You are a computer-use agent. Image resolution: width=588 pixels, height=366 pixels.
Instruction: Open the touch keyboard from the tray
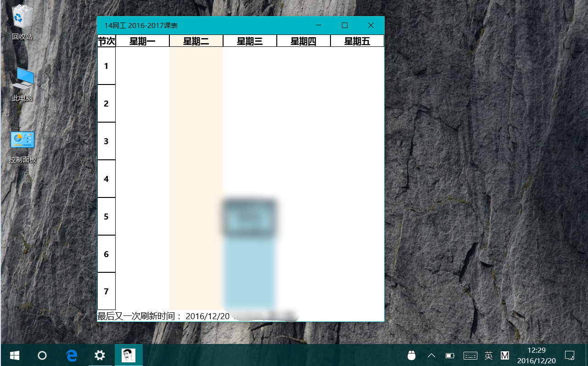[x=470, y=355]
